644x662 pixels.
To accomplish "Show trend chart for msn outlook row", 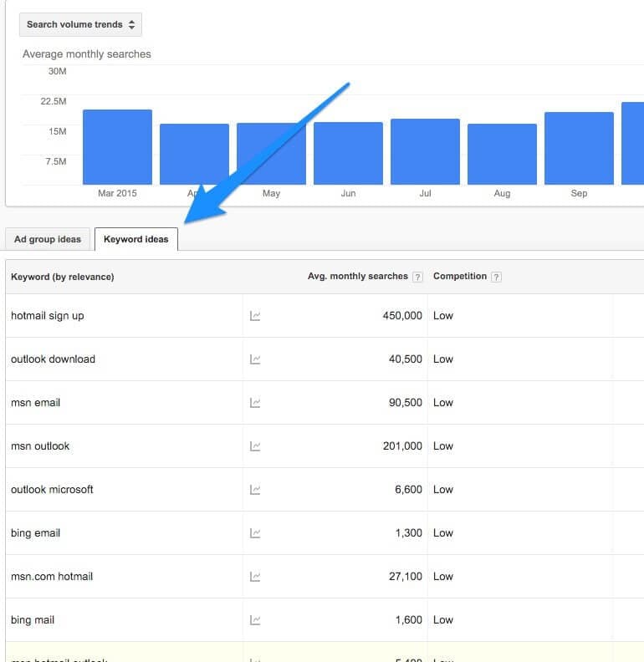I will point(255,446).
